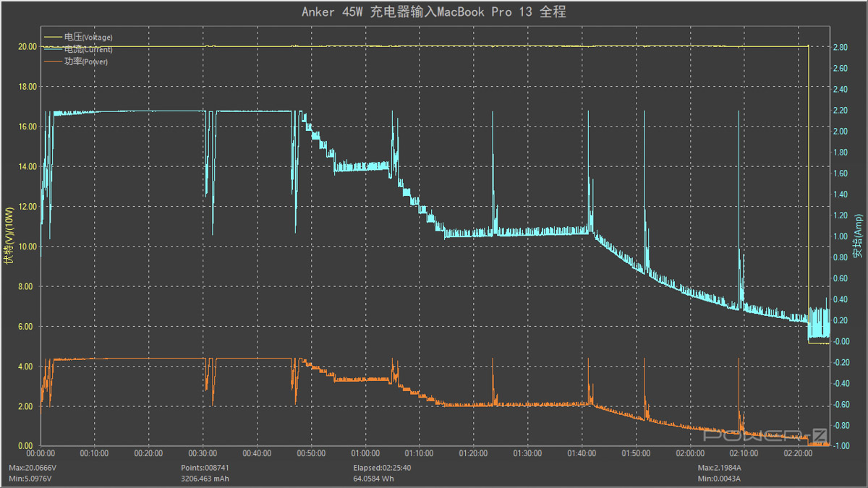Select the Anker 45W chart title

click(433, 12)
